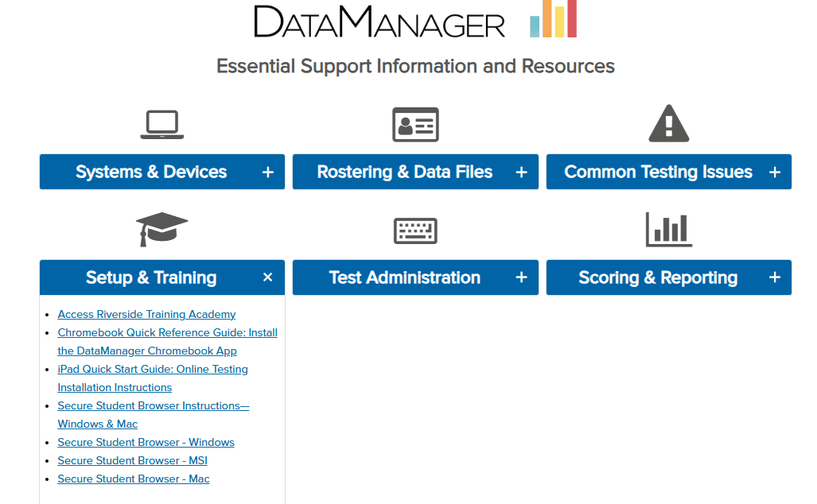Screen dimensions: 817x504
Task: Select the Test Administration header label
Action: coord(405,277)
